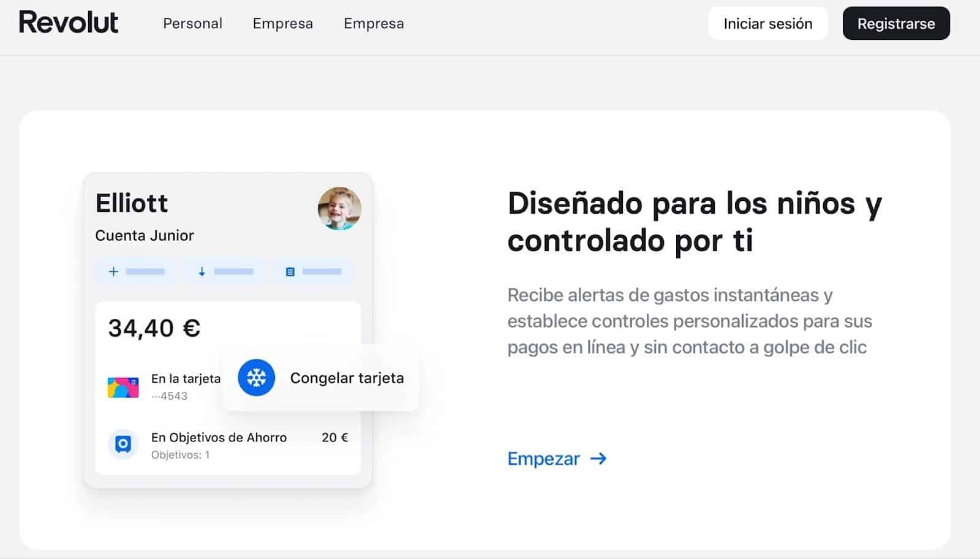This screenshot has width=980, height=559.
Task: Follow the Empezar link
Action: point(557,459)
